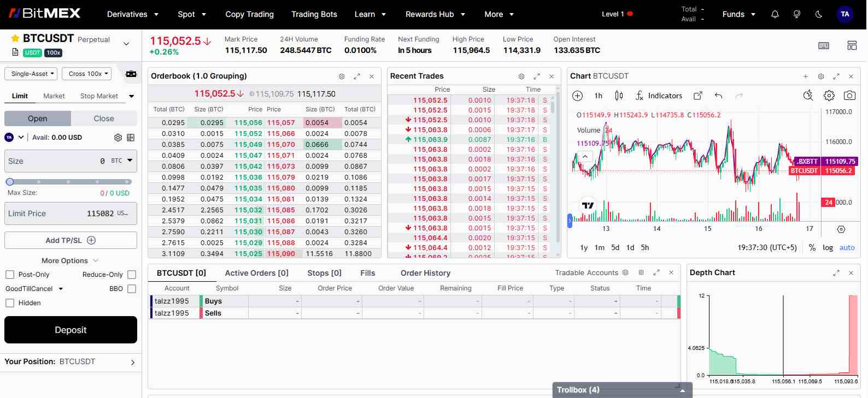Screen dimensions: 868x398
Task: Open the Order History tab
Action: [x=425, y=273]
